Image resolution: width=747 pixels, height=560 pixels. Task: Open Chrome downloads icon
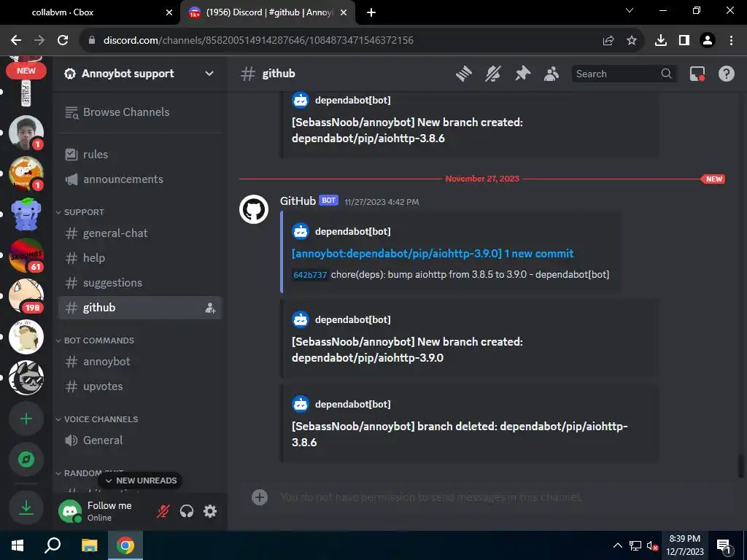pos(661,41)
